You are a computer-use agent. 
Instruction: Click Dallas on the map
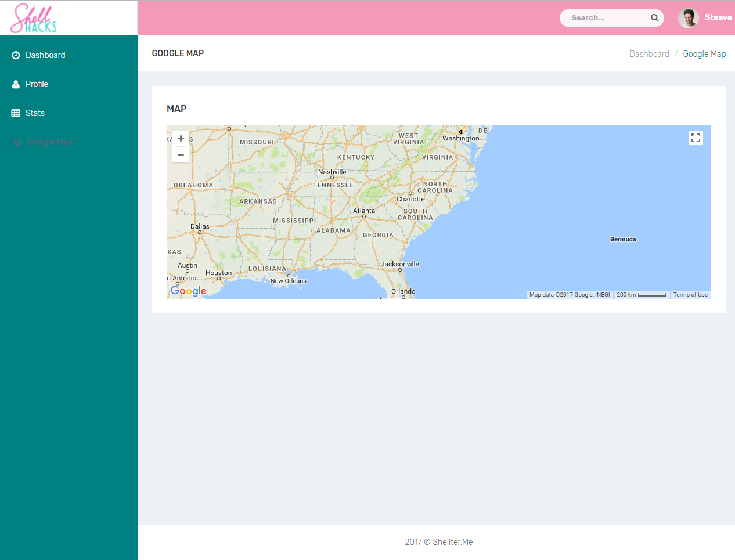pos(200,226)
